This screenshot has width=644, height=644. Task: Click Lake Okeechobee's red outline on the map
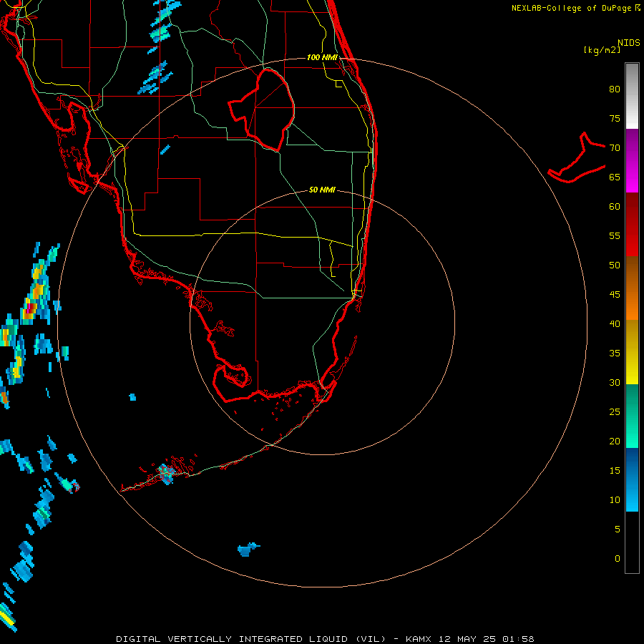click(261, 109)
